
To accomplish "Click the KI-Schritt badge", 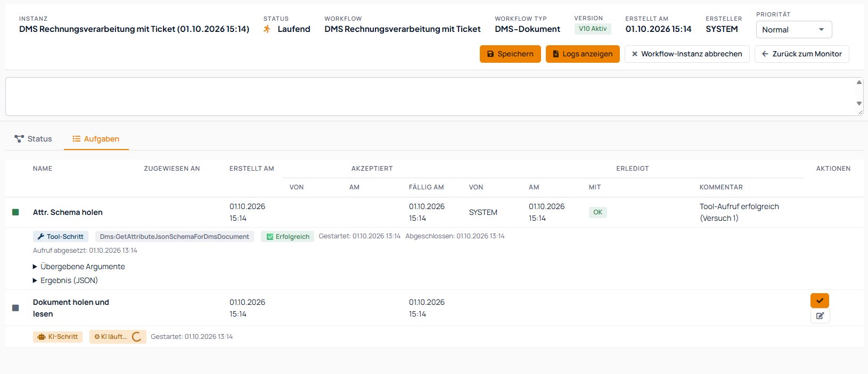I will tap(58, 337).
